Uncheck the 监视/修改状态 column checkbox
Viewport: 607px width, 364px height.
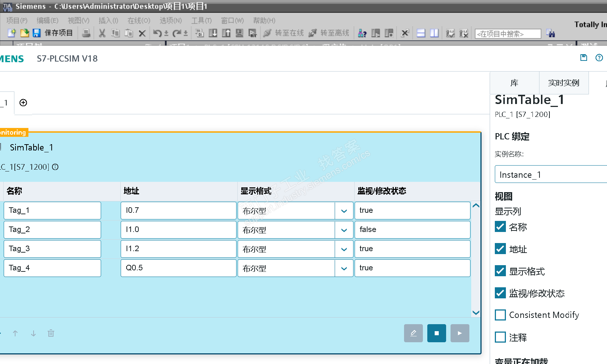tap(500, 293)
